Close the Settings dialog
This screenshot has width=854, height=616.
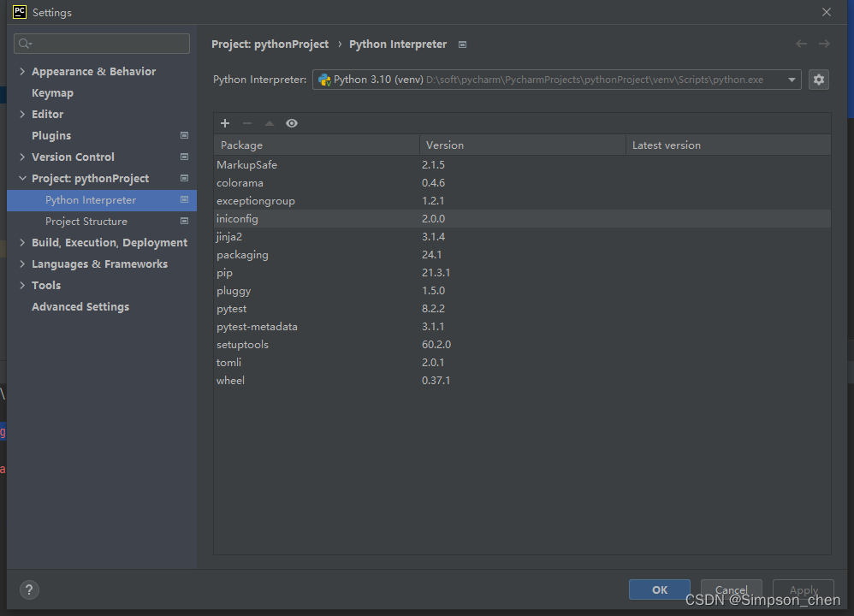click(x=827, y=12)
